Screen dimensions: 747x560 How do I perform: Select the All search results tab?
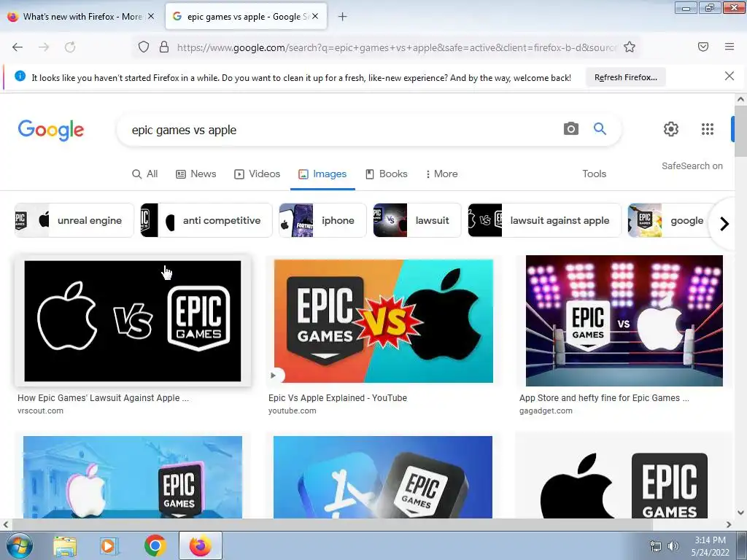pyautogui.click(x=145, y=174)
